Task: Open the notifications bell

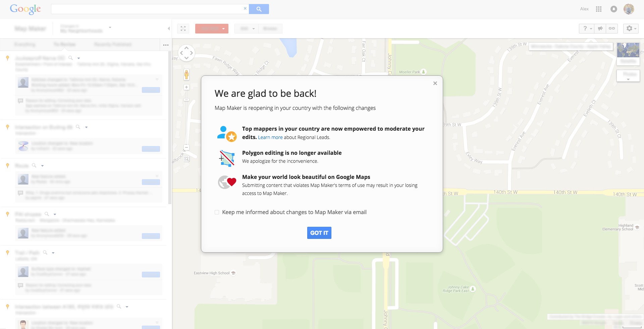Action: [x=613, y=9]
